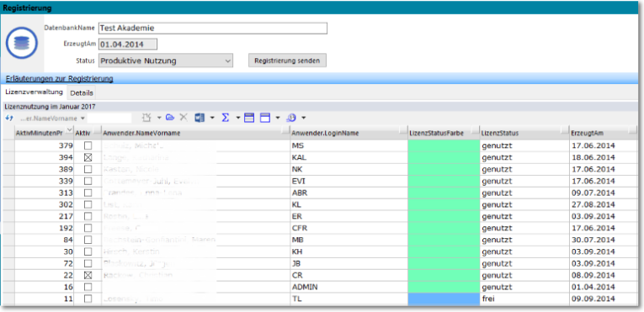Click the Sigma sum icon

pyautogui.click(x=225, y=118)
